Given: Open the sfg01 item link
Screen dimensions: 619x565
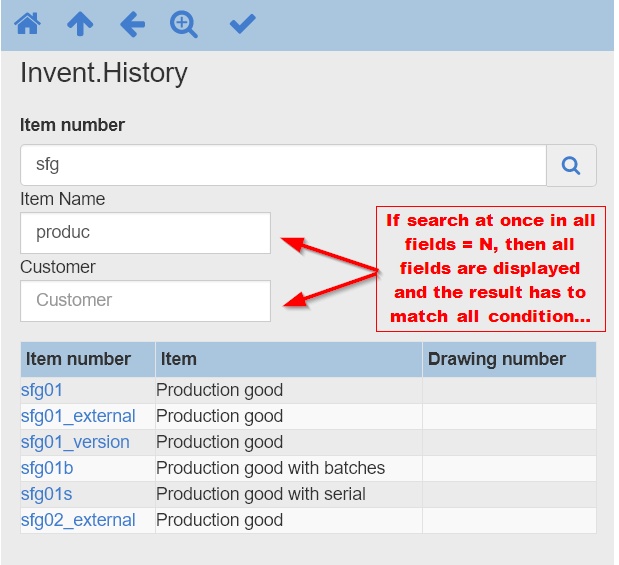Looking at the screenshot, I should [x=42, y=390].
